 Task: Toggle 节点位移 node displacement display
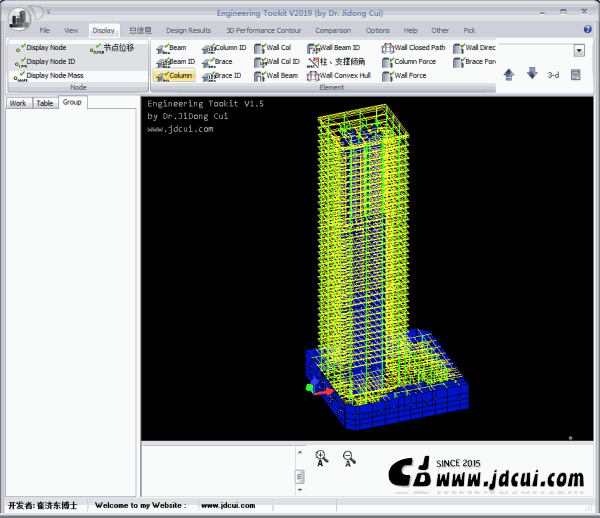(112, 48)
